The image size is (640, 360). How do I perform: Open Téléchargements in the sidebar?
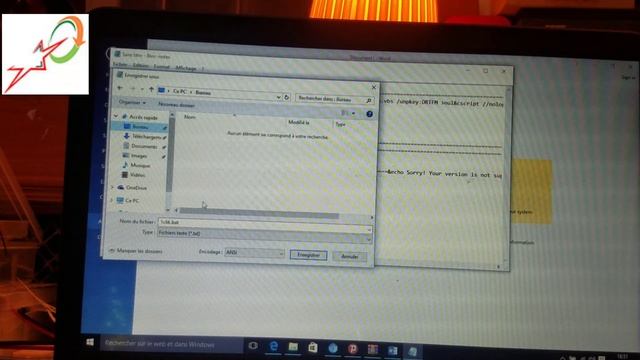pos(146,136)
